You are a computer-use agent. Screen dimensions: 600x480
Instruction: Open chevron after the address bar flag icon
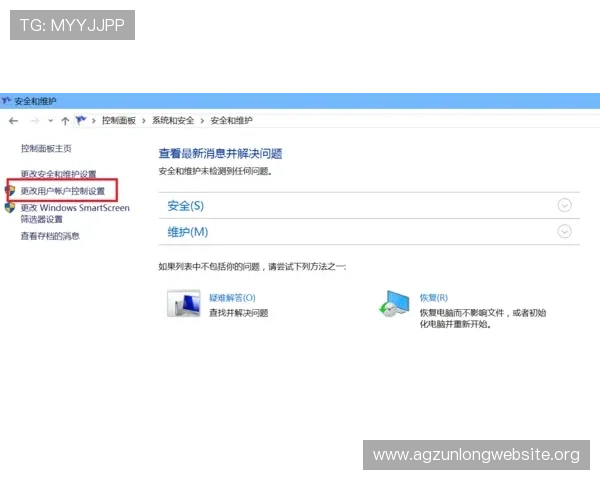coord(94,121)
